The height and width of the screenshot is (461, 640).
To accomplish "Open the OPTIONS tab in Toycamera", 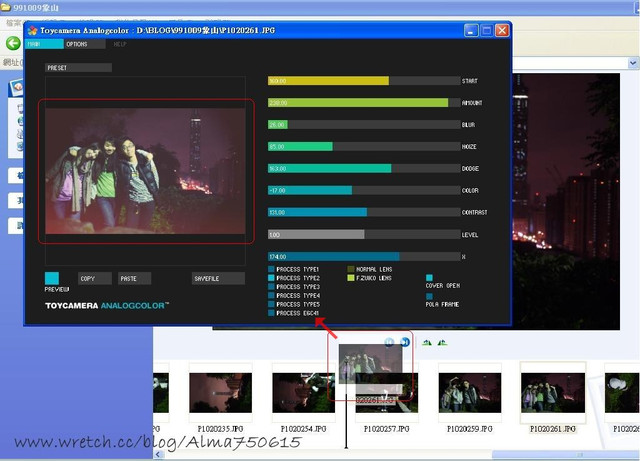I will (84, 44).
